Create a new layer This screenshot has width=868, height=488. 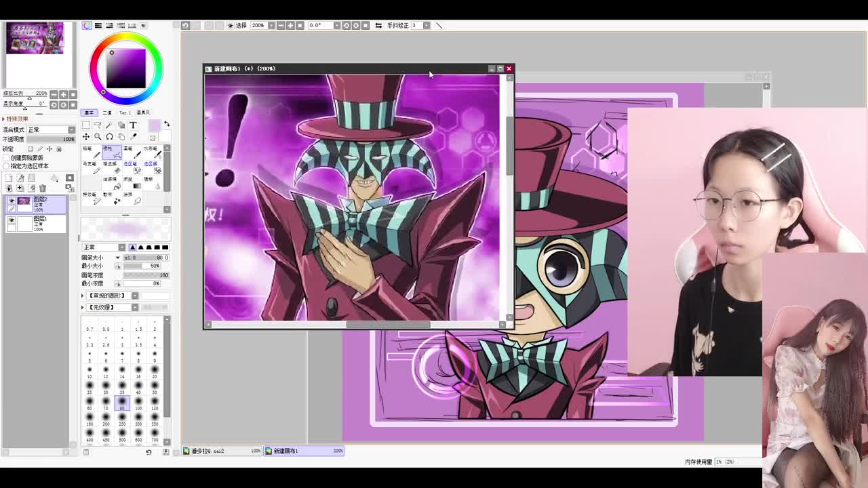(9, 178)
